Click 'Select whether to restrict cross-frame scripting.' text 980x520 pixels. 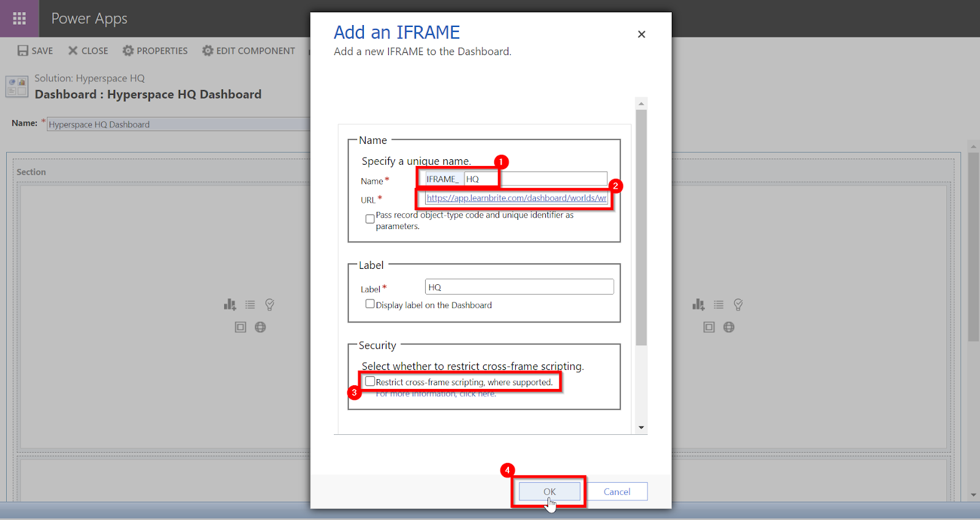pos(473,366)
